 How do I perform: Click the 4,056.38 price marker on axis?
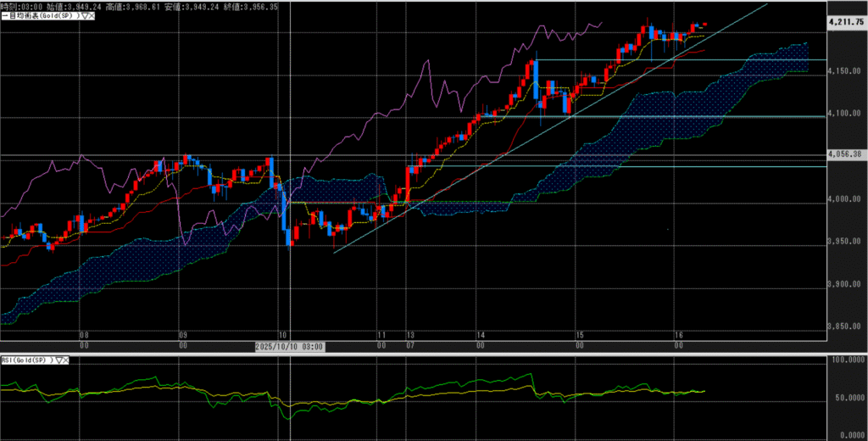846,154
